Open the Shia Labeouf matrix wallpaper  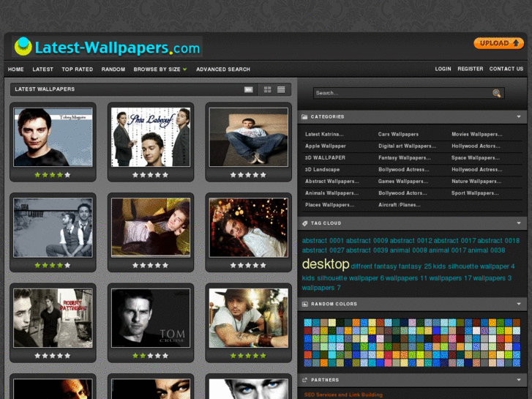point(151,137)
